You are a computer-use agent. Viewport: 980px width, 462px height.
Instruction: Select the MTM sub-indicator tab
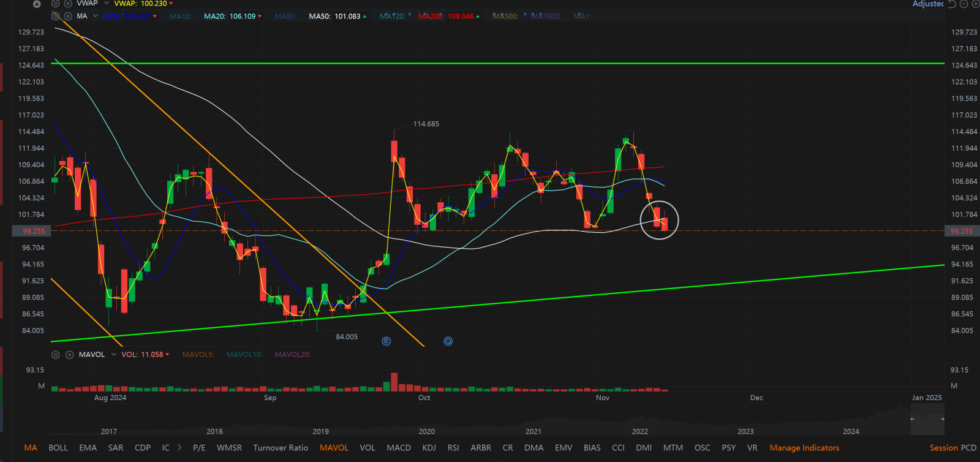click(673, 448)
